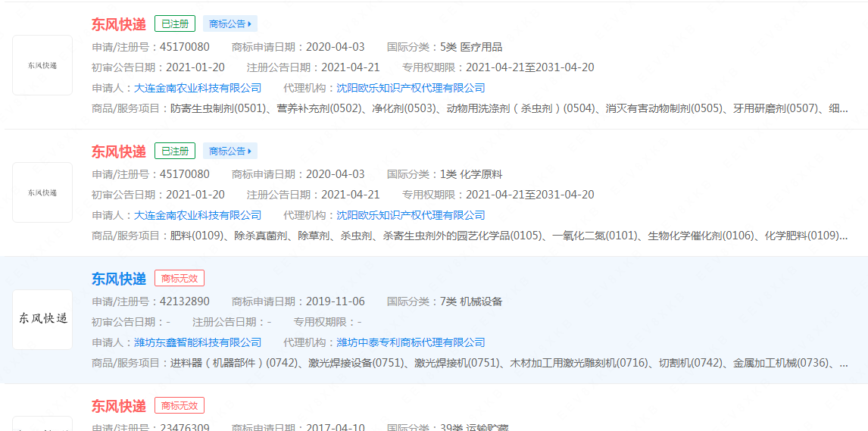Open applicant 大连金南农业科技有限公司 in the 5类 entry
The height and width of the screenshot is (431, 868).
pyautogui.click(x=198, y=88)
